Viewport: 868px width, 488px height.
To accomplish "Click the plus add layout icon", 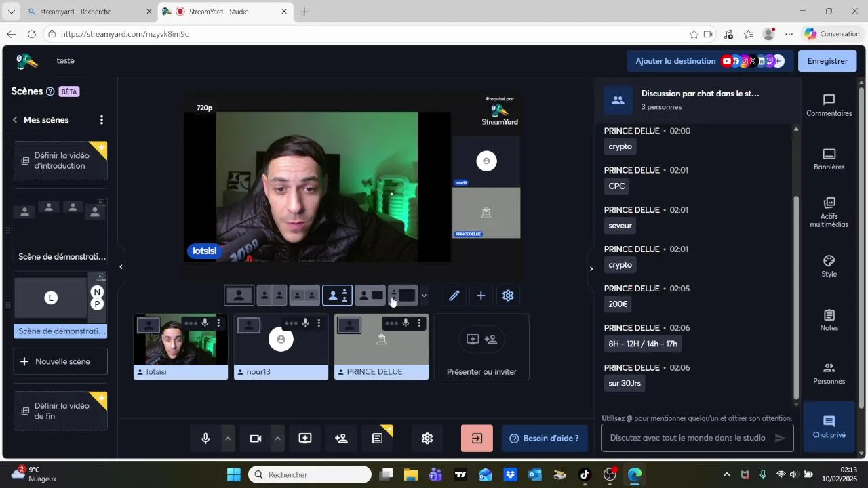I will [481, 296].
